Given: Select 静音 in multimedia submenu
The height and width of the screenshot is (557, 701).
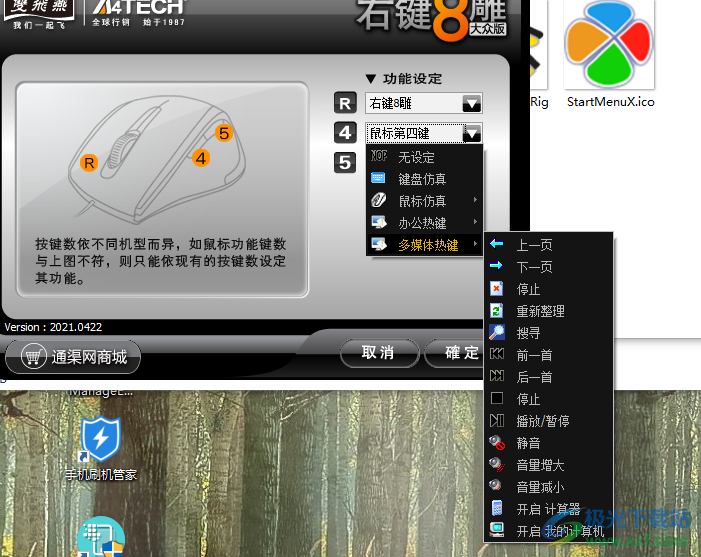Looking at the screenshot, I should tap(549, 442).
